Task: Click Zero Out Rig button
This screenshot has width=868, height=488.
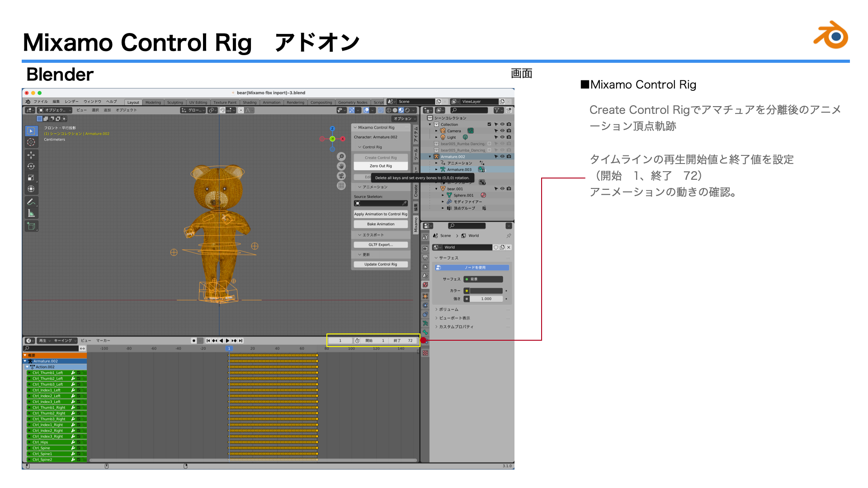Action: (381, 166)
